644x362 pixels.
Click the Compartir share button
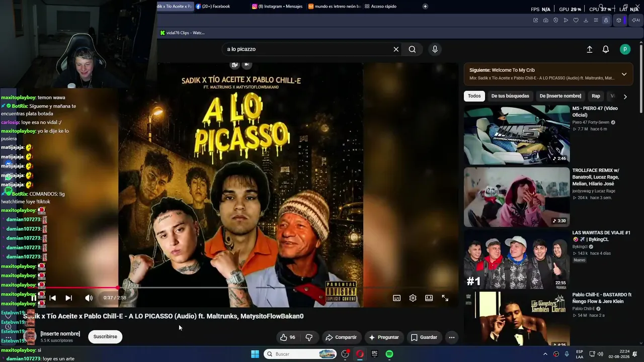click(341, 337)
